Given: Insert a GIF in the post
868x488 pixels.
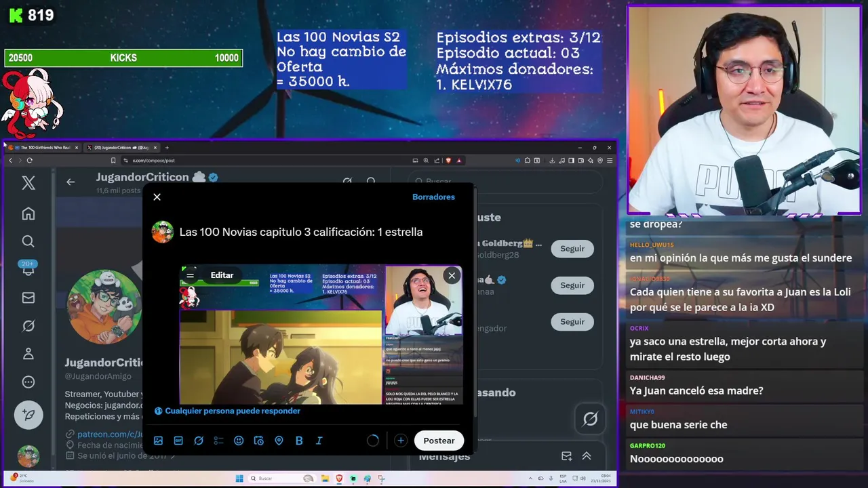Looking at the screenshot, I should coord(178,441).
